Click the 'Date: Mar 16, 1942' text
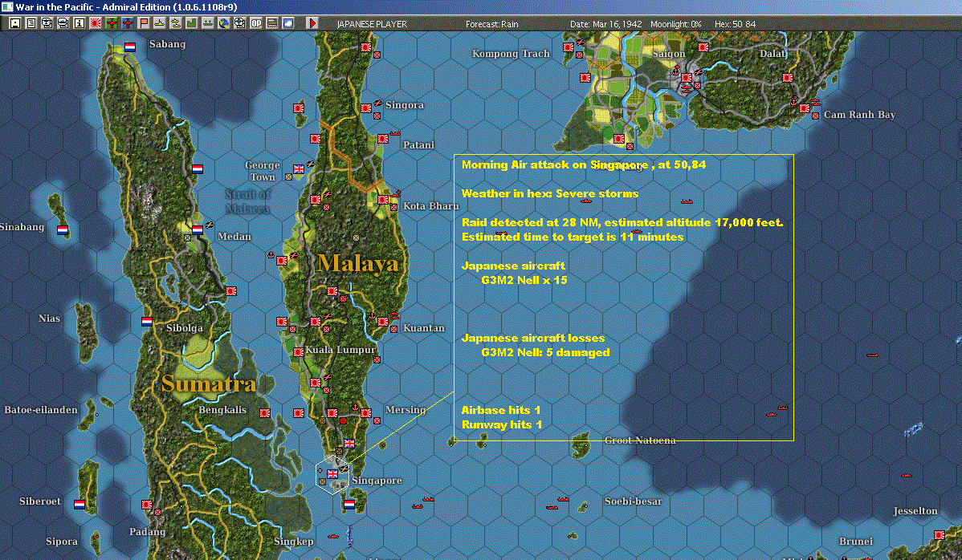Screen dimensions: 962x560 click(x=606, y=24)
